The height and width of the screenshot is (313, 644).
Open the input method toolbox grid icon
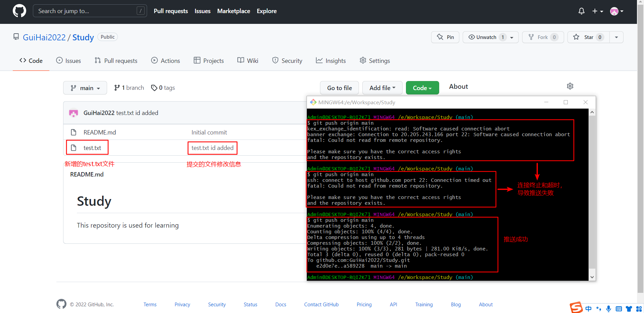pos(639,309)
